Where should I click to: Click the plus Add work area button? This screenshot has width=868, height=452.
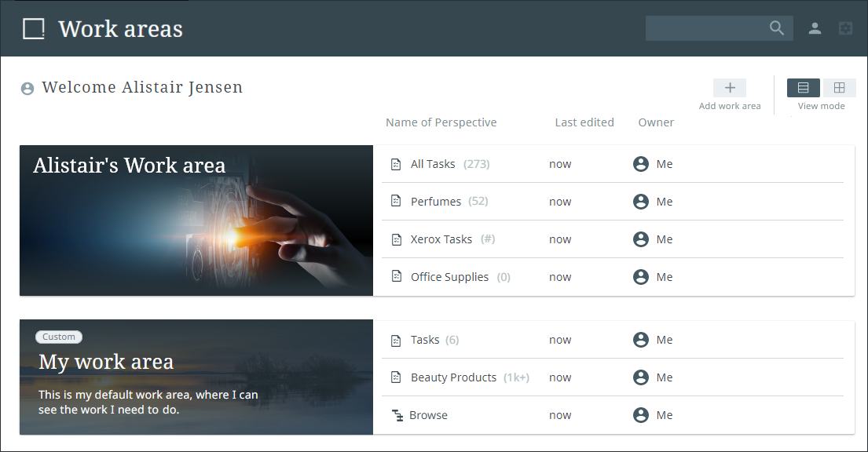click(729, 88)
